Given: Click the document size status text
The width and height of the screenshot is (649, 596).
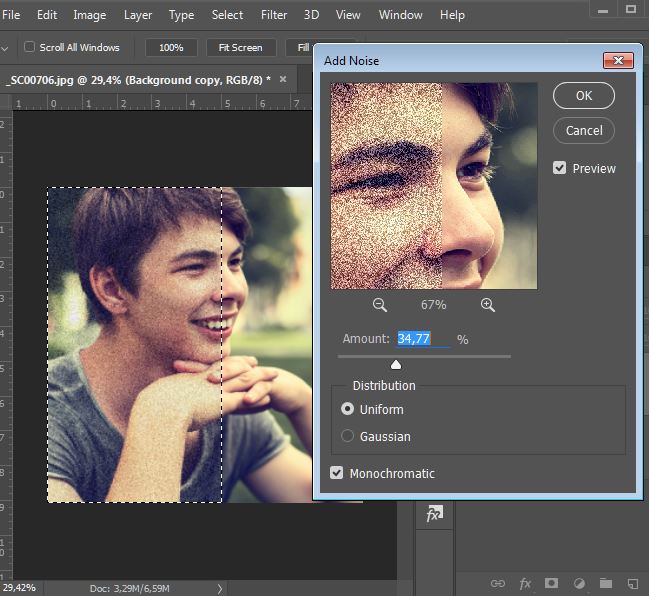Looking at the screenshot, I should pyautogui.click(x=130, y=588).
